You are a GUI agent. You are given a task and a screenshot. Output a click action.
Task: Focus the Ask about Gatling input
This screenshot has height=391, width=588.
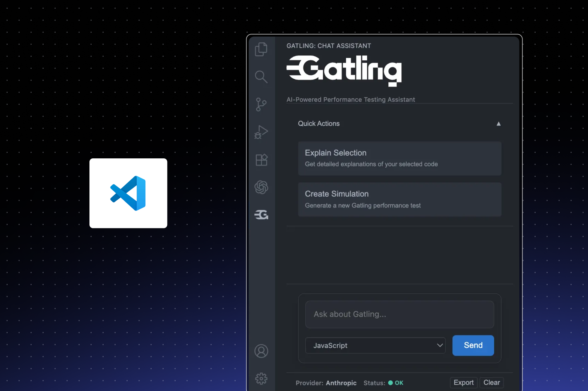pos(400,314)
